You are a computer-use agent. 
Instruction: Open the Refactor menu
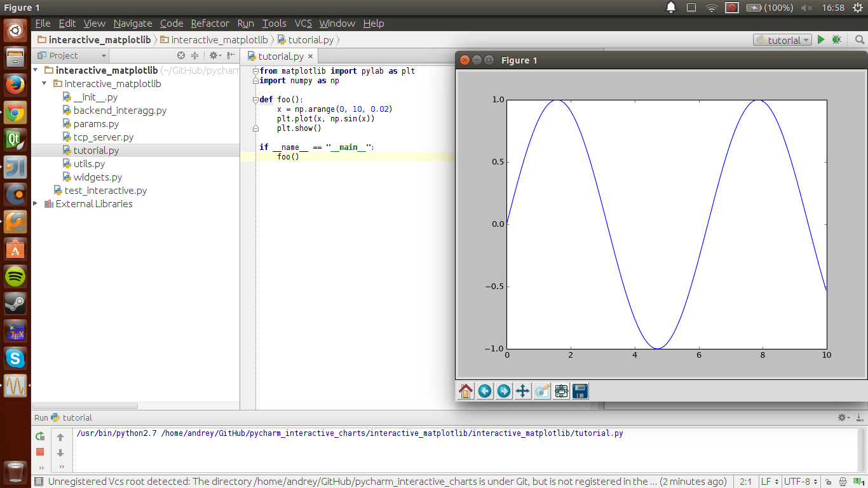pyautogui.click(x=210, y=24)
